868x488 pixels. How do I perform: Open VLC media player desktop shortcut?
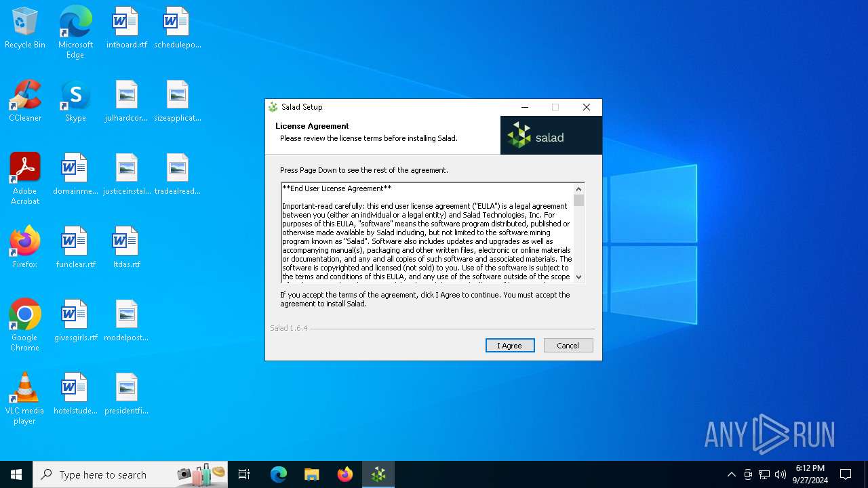pos(25,399)
